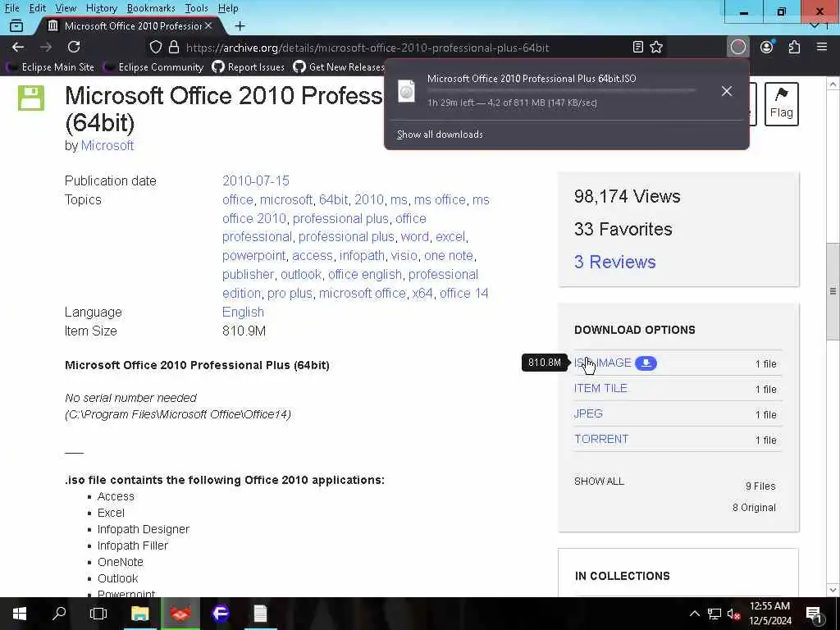Open the Edit menu
Image resolution: width=840 pixels, height=630 pixels.
click(37, 8)
